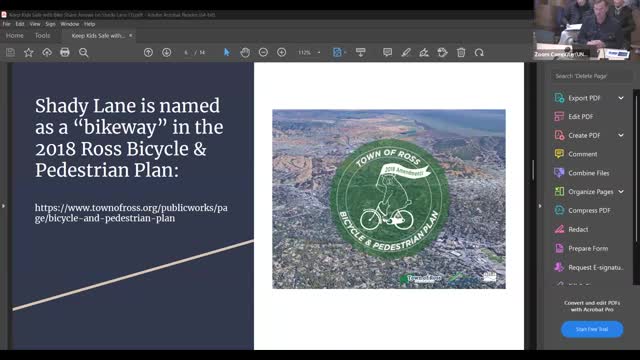Open the View menu

(35, 24)
